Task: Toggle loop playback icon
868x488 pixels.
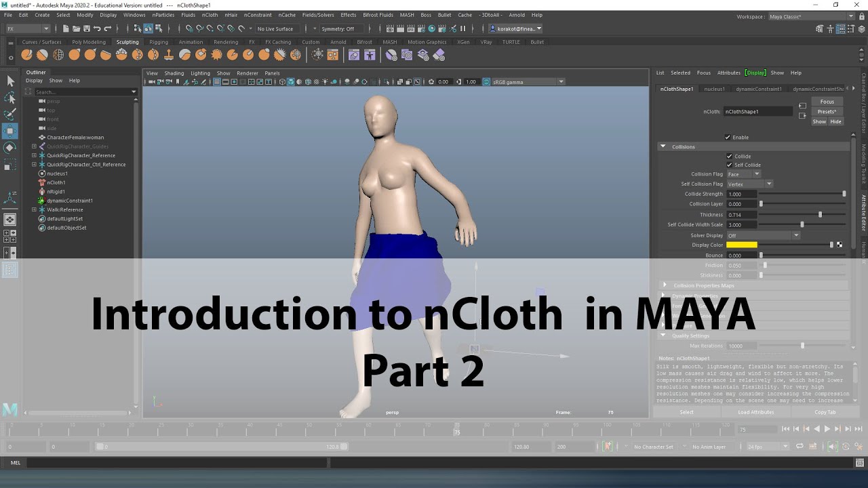Action: 800,447
